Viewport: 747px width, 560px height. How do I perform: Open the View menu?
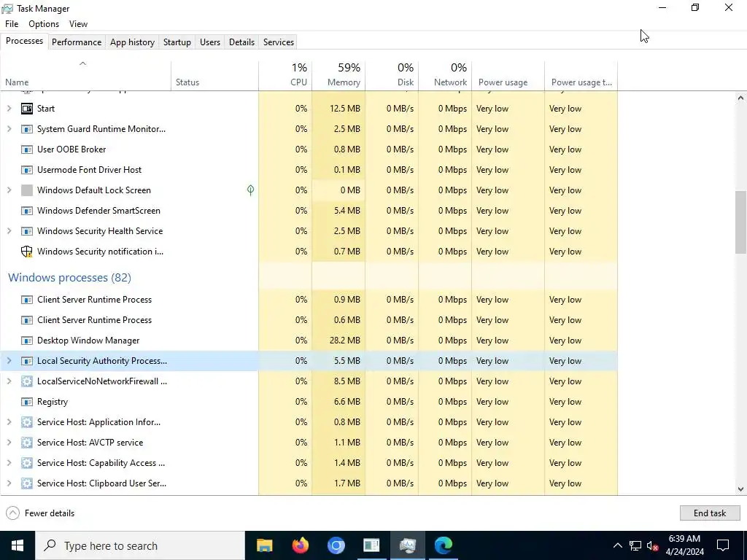click(78, 24)
